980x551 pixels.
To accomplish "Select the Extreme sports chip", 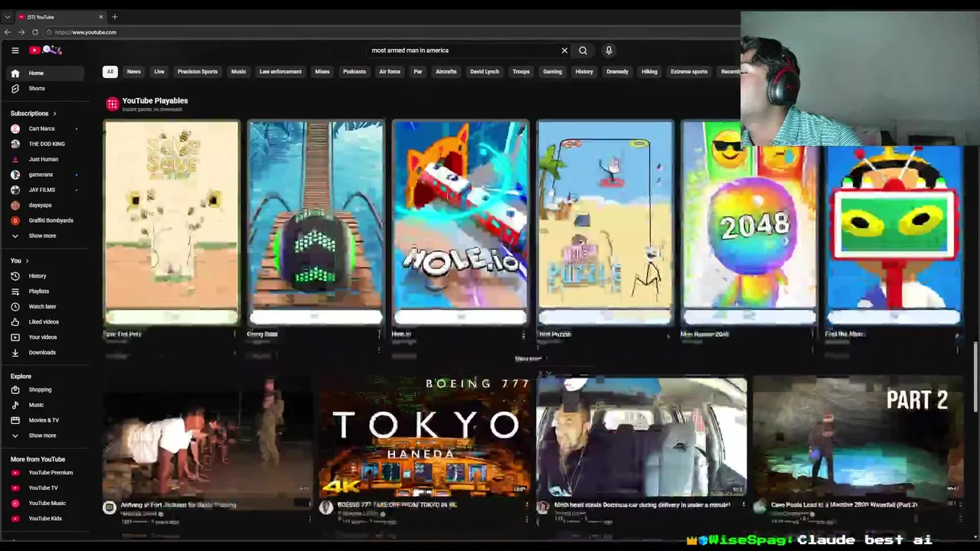I will pos(689,72).
